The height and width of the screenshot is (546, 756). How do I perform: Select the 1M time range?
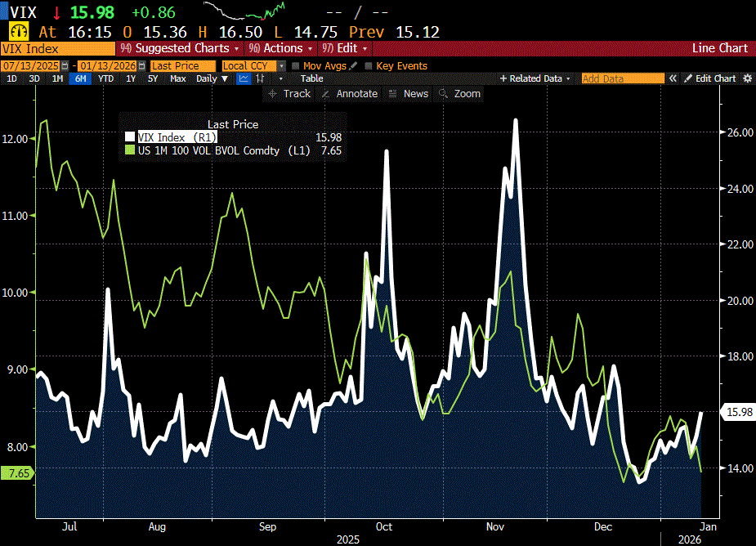[x=57, y=78]
